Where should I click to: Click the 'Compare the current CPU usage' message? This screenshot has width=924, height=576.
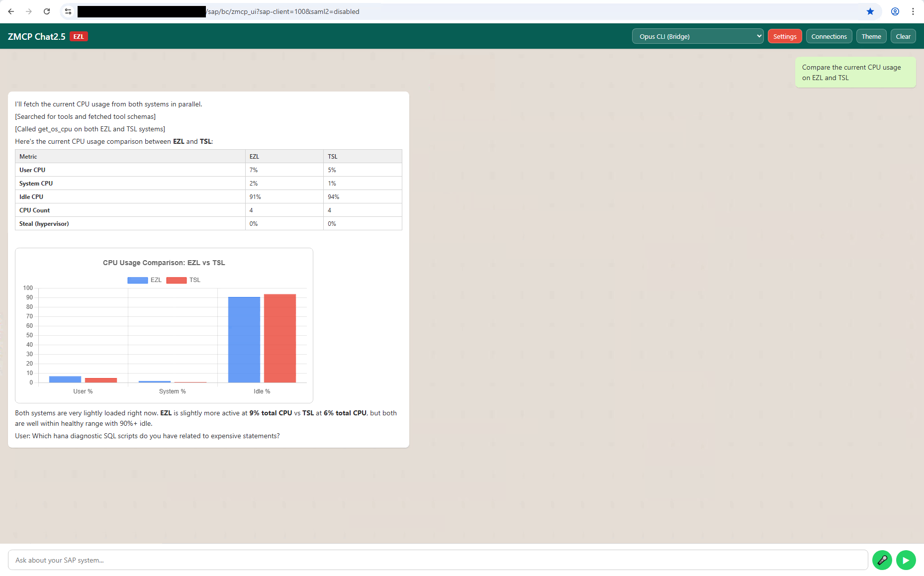coord(855,73)
